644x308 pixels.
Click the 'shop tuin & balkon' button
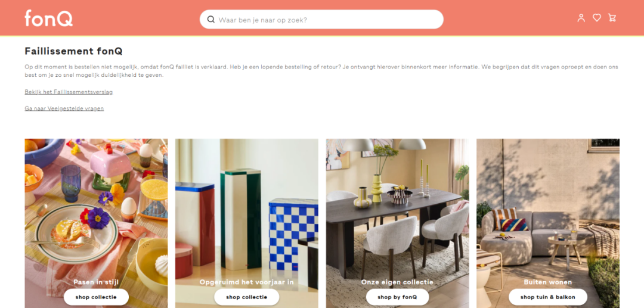pos(548,297)
